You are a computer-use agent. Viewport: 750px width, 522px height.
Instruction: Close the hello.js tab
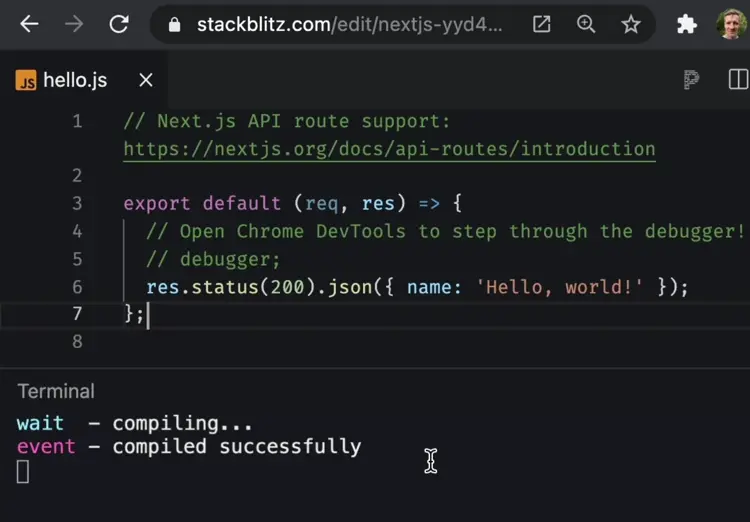point(146,80)
